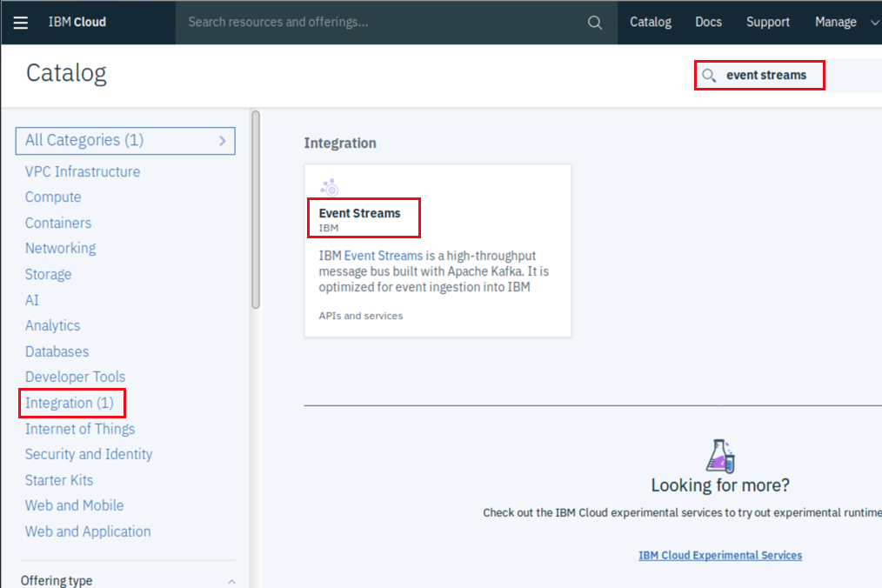Select All Categories (1) filter
The width and height of the screenshot is (882, 588).
coord(125,141)
